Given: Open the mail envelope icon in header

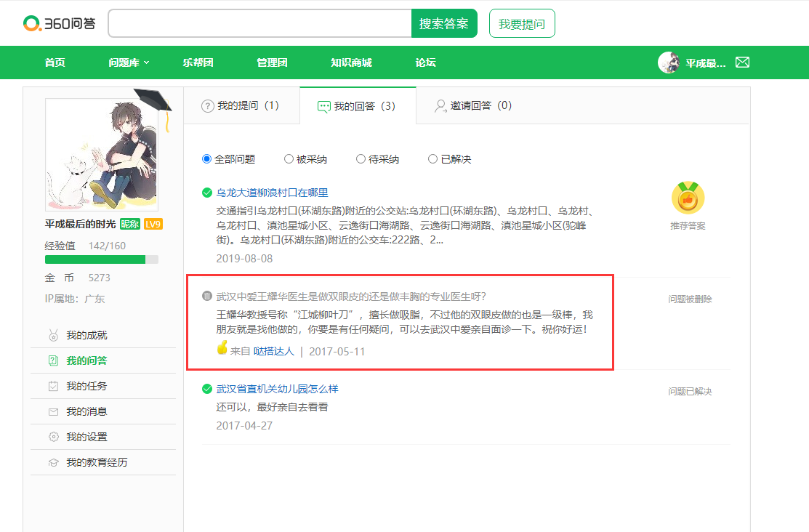Looking at the screenshot, I should pyautogui.click(x=742, y=63).
